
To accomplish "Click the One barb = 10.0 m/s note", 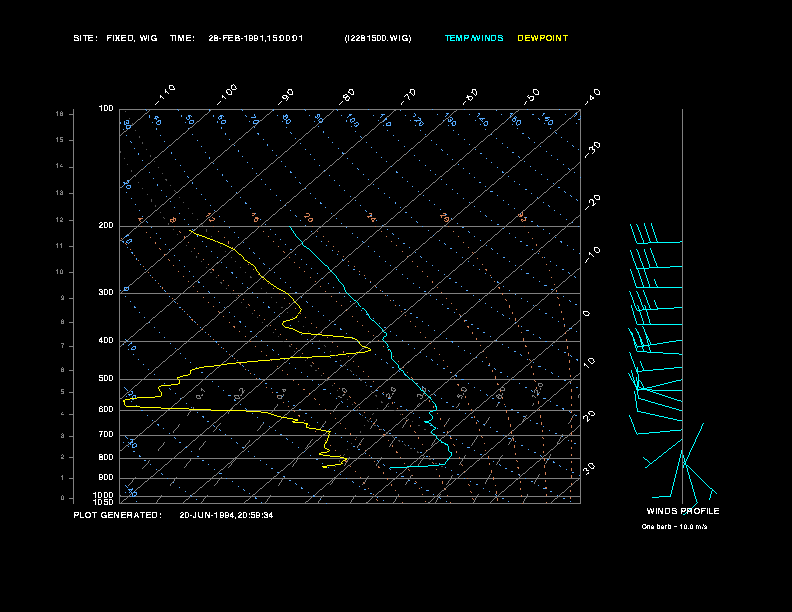I will 674,527.
